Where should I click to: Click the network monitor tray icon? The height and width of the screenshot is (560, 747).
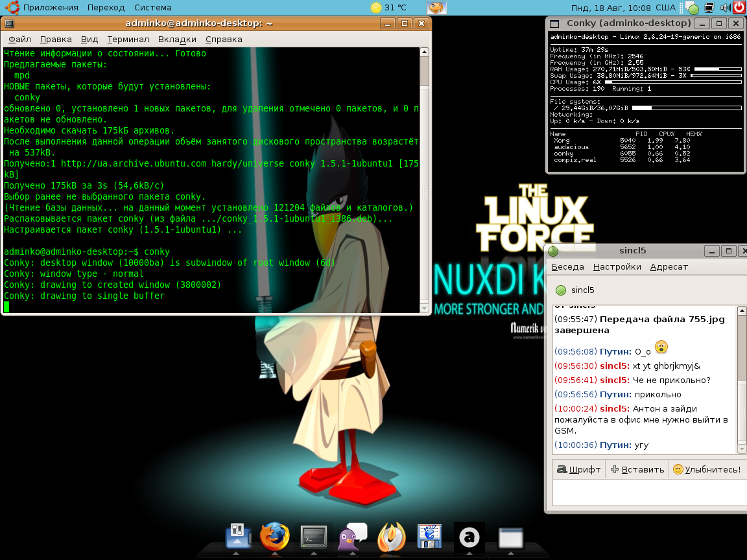click(709, 8)
